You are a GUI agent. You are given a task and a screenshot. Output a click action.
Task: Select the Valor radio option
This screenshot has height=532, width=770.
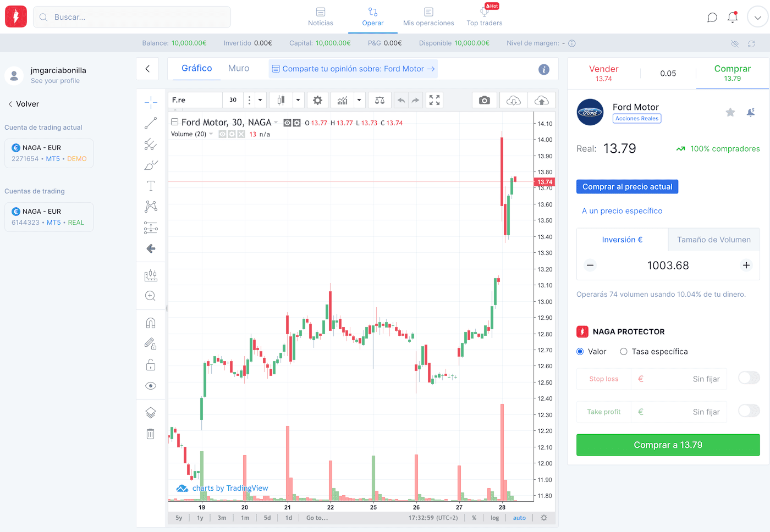580,352
